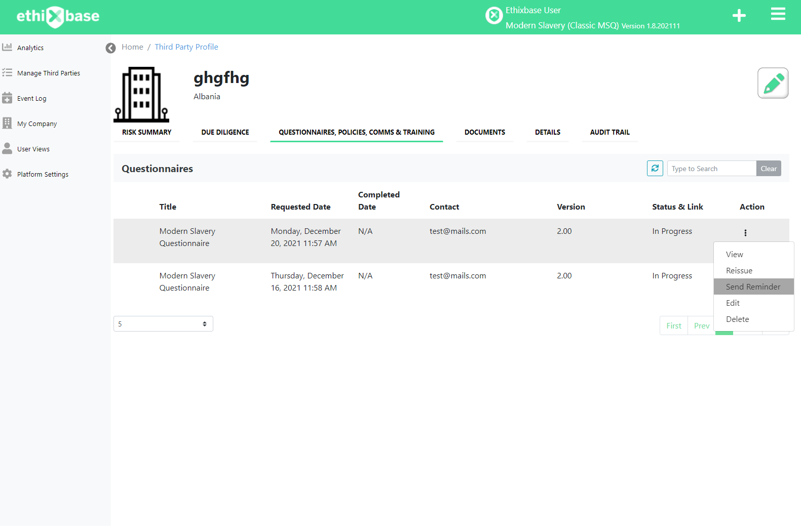Image resolution: width=801 pixels, height=532 pixels.
Task: Click the Platform Settings gear icon
Action: 7,174
